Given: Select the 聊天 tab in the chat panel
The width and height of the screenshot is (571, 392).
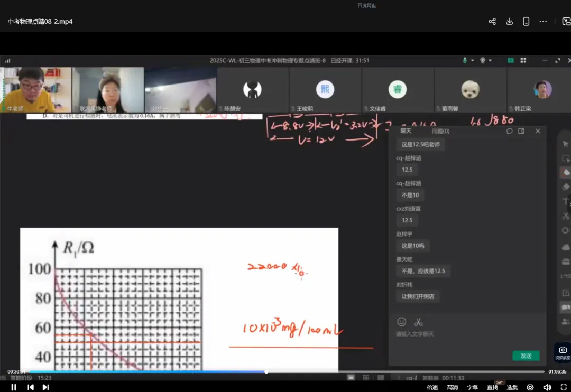Looking at the screenshot, I should 405,130.
